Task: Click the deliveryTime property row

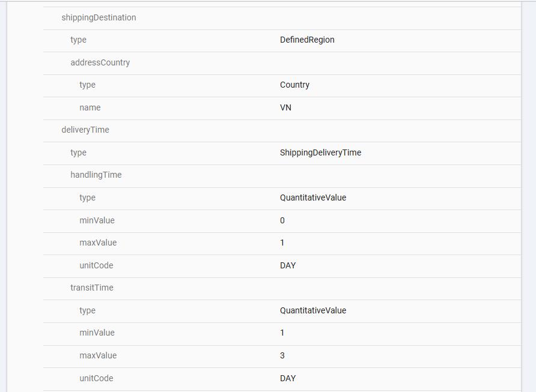Action: point(85,130)
